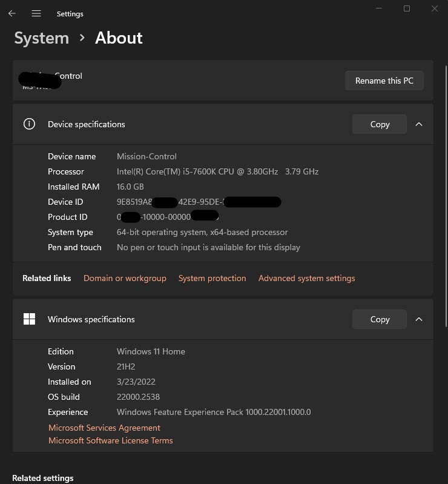Click the About breadcrumb heading
The image size is (448, 484).
(119, 38)
